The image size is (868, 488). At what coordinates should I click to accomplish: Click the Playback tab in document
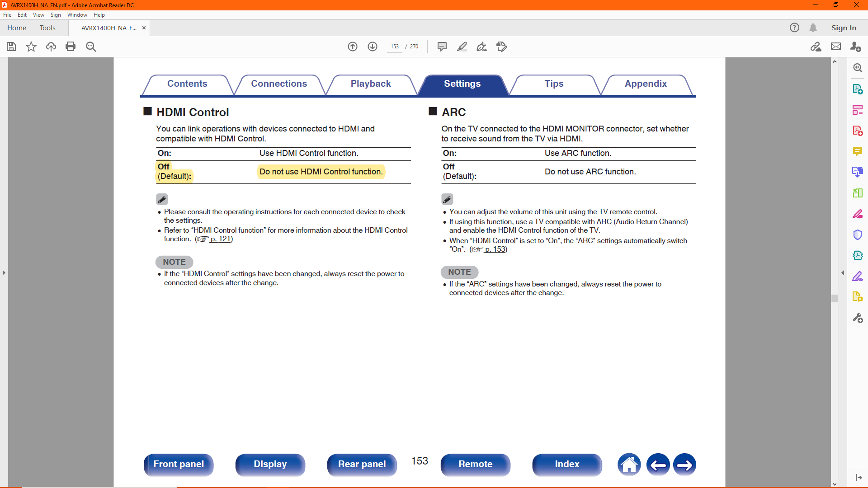coord(371,84)
